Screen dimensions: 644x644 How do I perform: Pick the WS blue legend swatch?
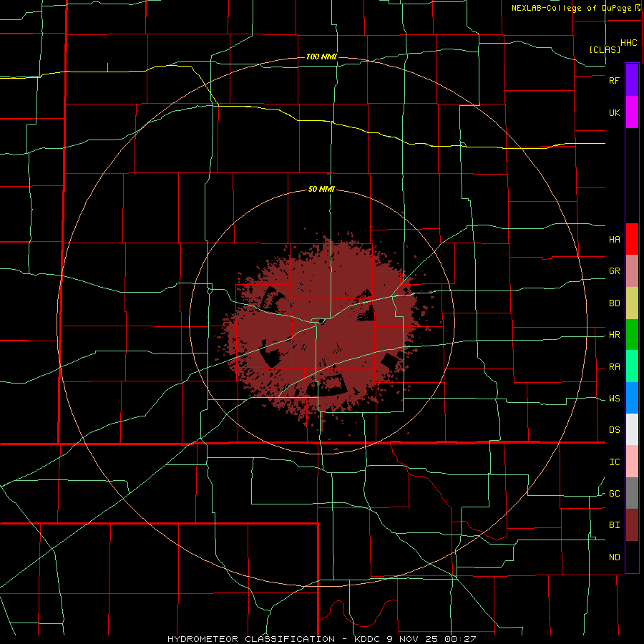point(632,398)
